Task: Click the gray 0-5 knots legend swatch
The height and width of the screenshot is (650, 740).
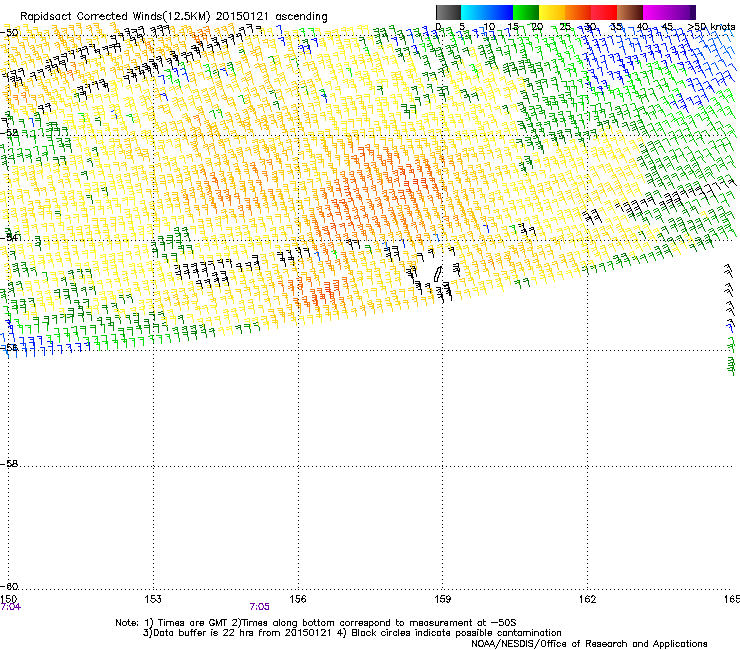Action: tap(448, 12)
